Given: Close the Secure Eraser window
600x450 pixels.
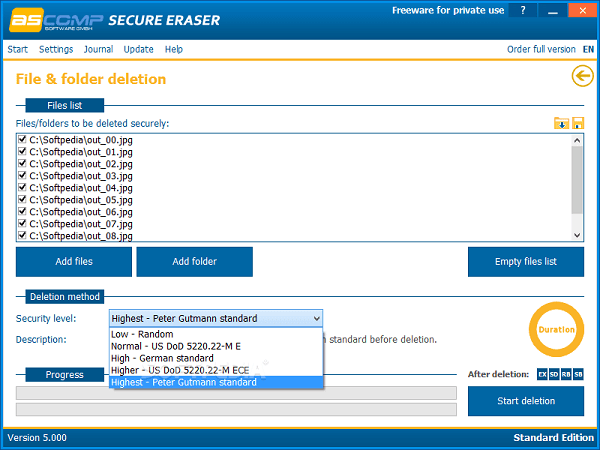Looking at the screenshot, I should coord(582,10).
